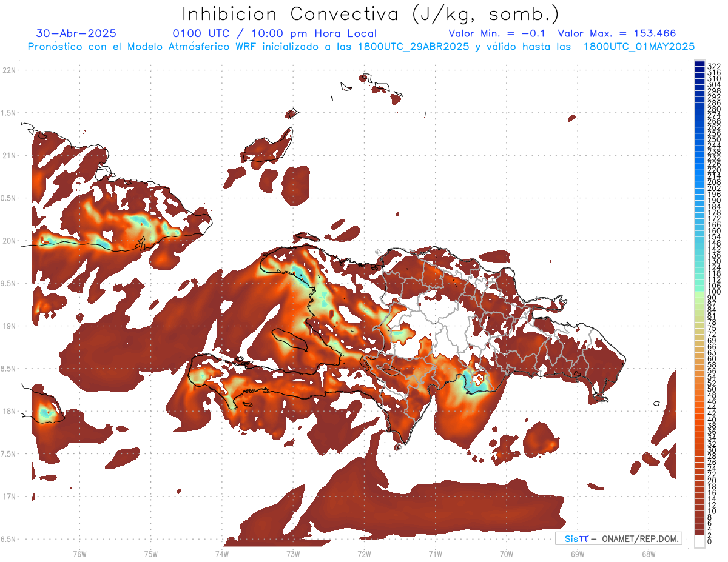The image size is (728, 562).
Task: Click the "0.5N" latitude label
Action: click(x=8, y=198)
